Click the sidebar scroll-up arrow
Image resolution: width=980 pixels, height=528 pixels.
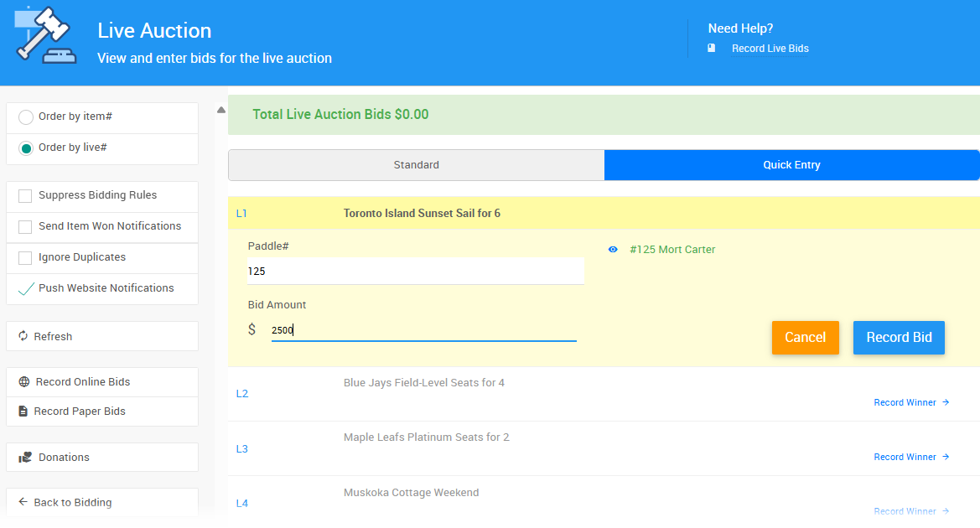[x=221, y=110]
